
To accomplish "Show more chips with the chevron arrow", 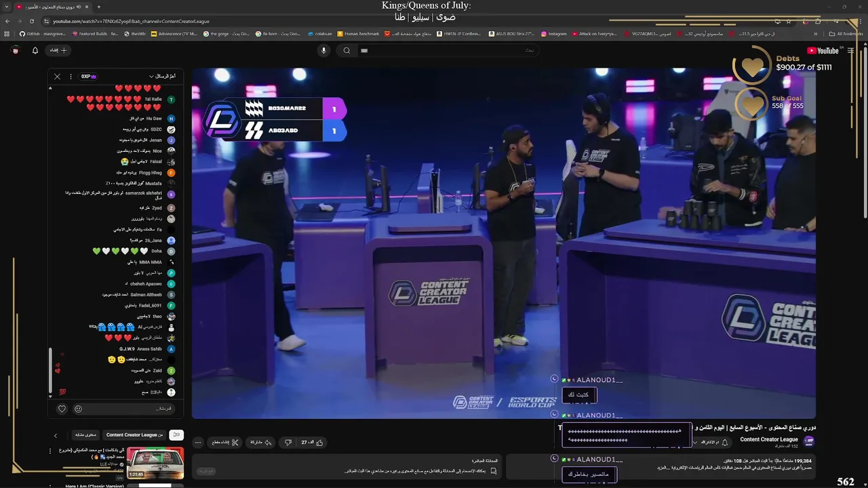I will pyautogui.click(x=56, y=435).
